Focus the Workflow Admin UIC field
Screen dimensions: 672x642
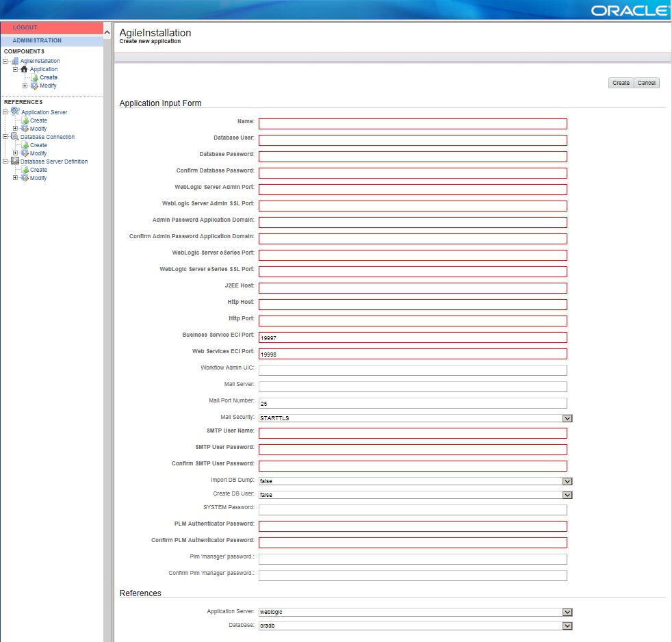click(x=413, y=370)
